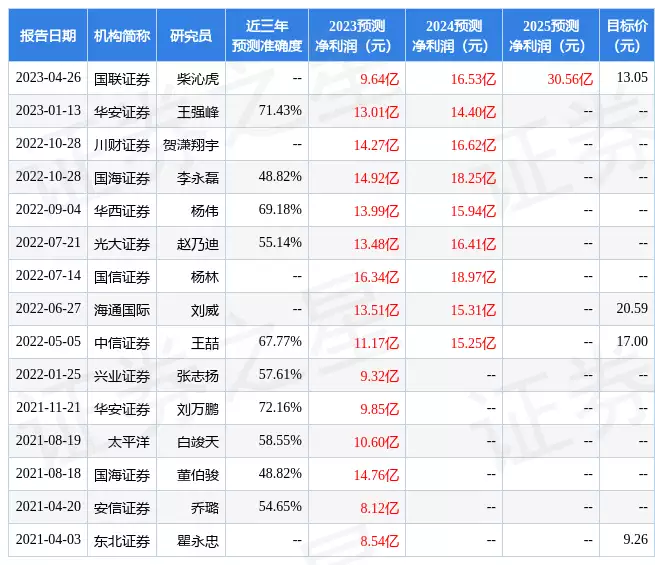The width and height of the screenshot is (655, 565).
Task: Select 东北证券 institution cell
Action: coord(122,541)
